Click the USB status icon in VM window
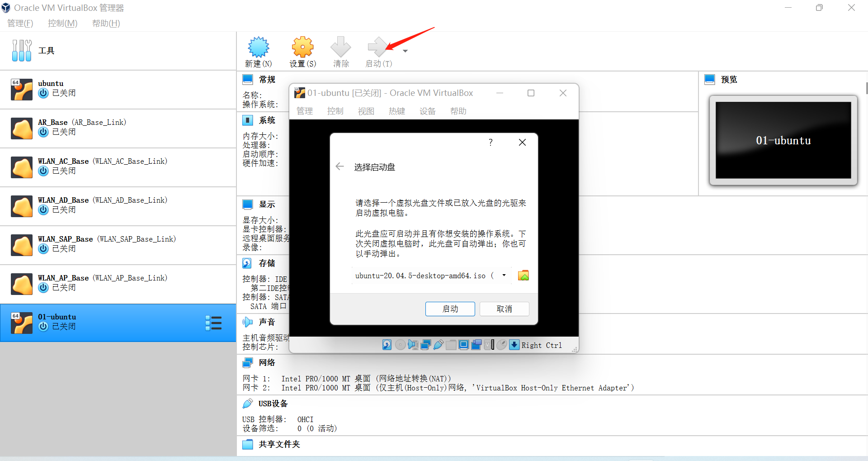 pyautogui.click(x=439, y=345)
